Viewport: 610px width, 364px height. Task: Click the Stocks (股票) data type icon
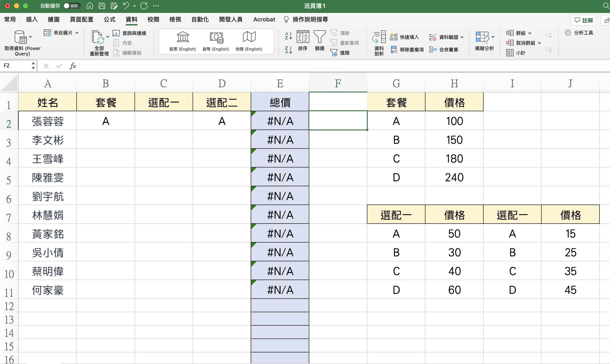coord(183,37)
